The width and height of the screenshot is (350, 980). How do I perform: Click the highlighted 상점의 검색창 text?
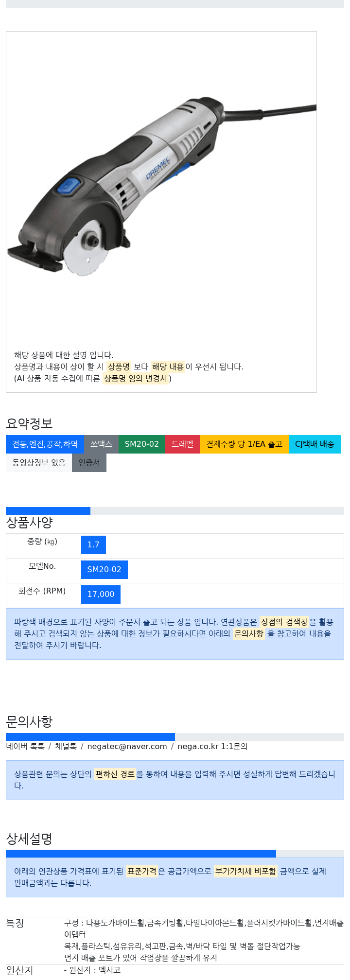coord(284,622)
